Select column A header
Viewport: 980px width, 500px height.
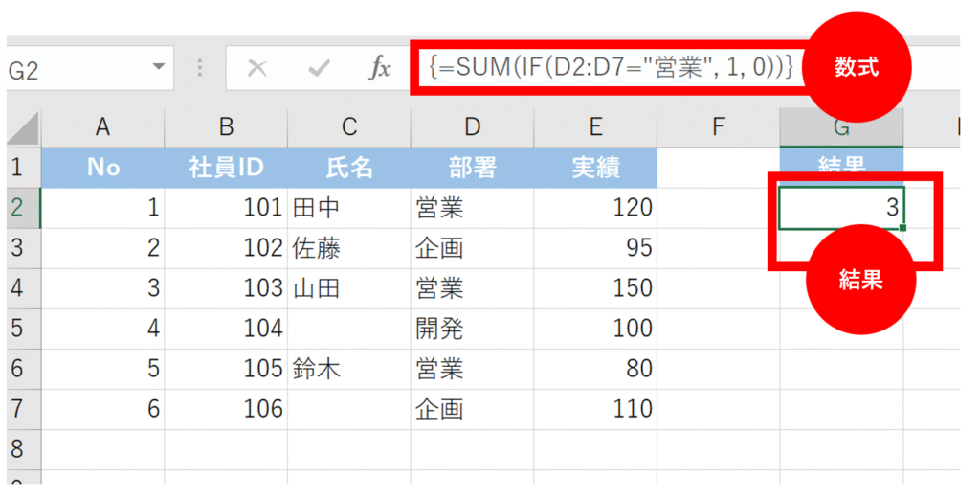point(102,126)
